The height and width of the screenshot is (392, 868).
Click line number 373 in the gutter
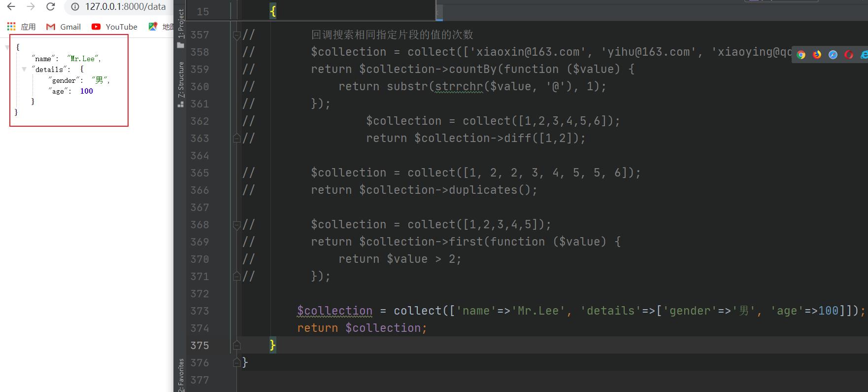point(200,311)
